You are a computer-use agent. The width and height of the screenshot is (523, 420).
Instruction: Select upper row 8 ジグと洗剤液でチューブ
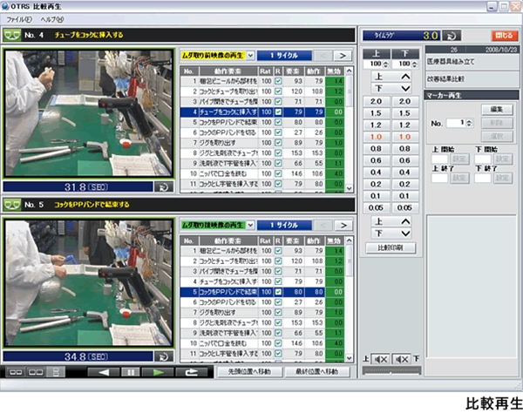coord(262,153)
